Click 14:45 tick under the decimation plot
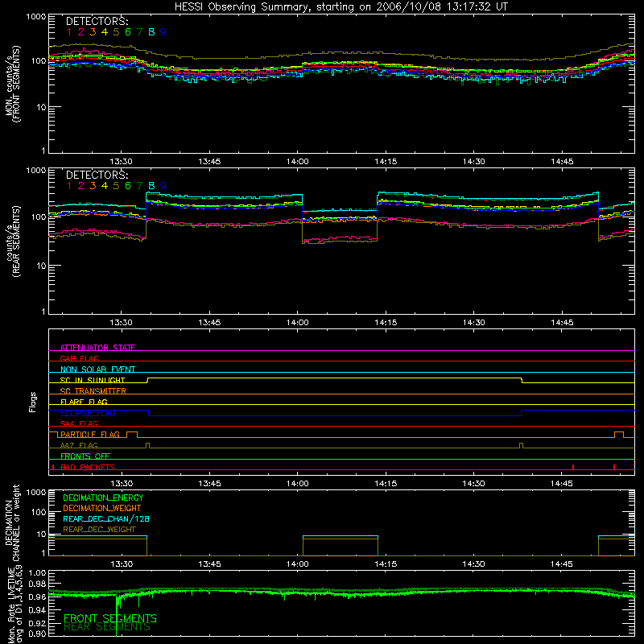Screen dimensions: 644x644 pyautogui.click(x=561, y=564)
